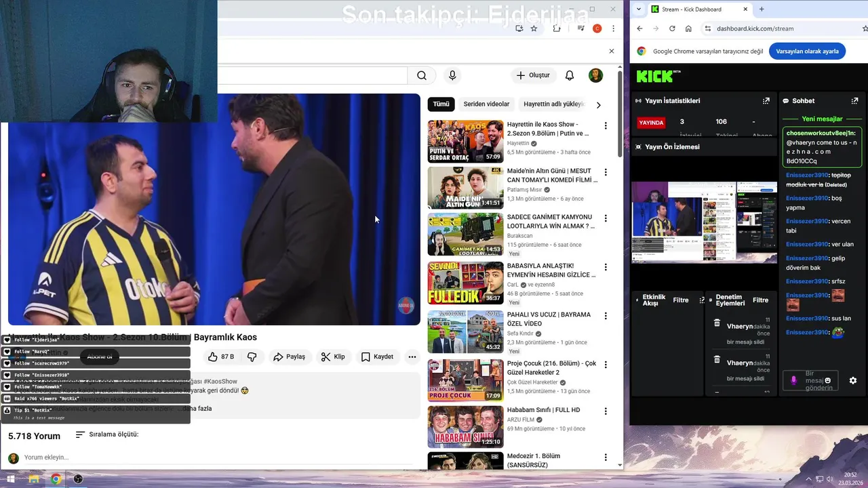868x488 pixels.
Task: Subscribe with the Abone ol button
Action: point(100,357)
